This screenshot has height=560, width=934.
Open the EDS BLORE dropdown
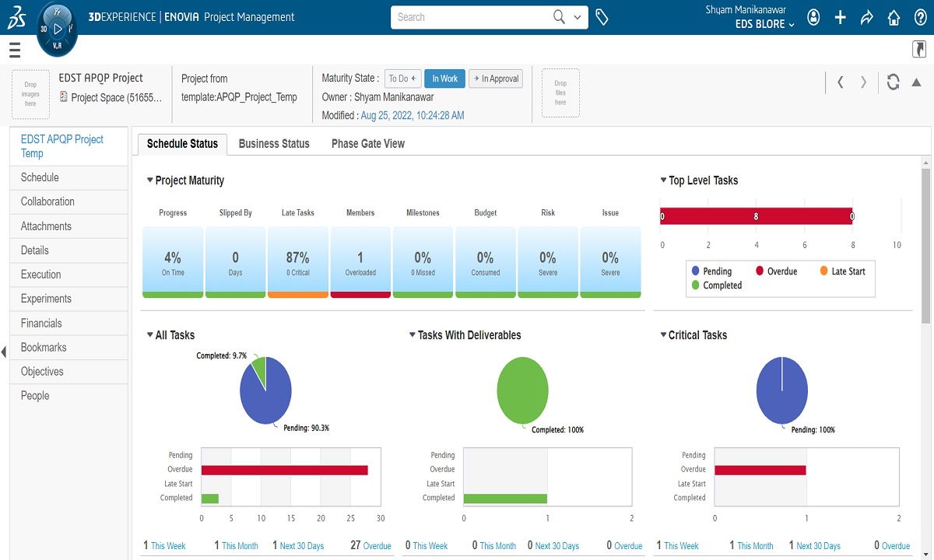click(764, 24)
